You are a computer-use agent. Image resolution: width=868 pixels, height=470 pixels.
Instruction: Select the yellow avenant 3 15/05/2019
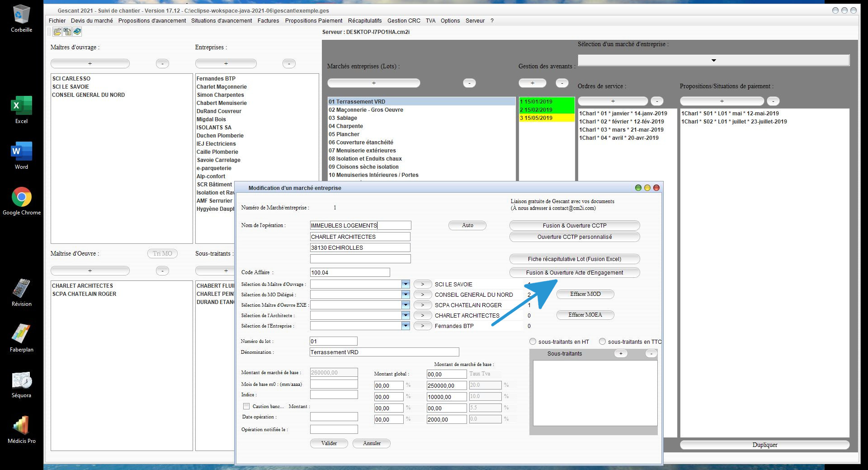coord(547,118)
